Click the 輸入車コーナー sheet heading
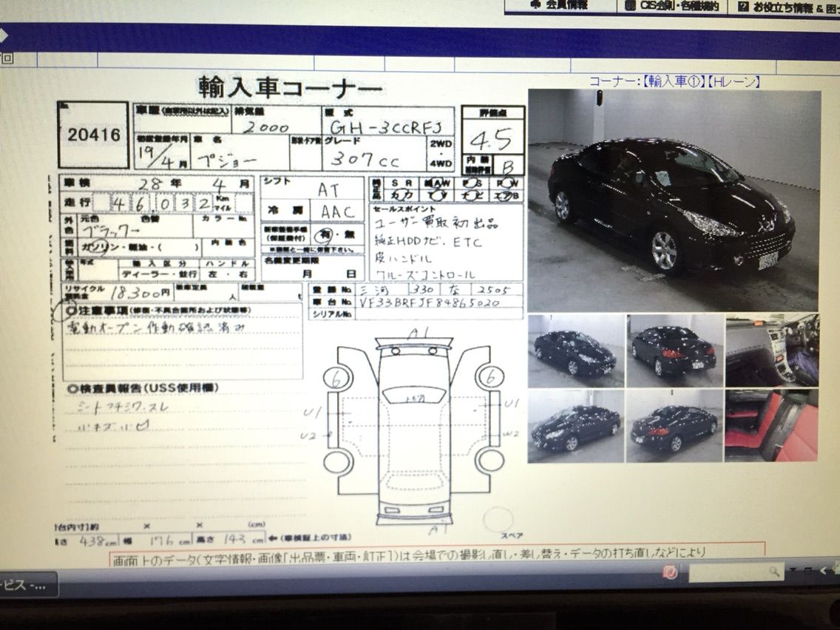The height and width of the screenshot is (630, 840). [x=290, y=87]
